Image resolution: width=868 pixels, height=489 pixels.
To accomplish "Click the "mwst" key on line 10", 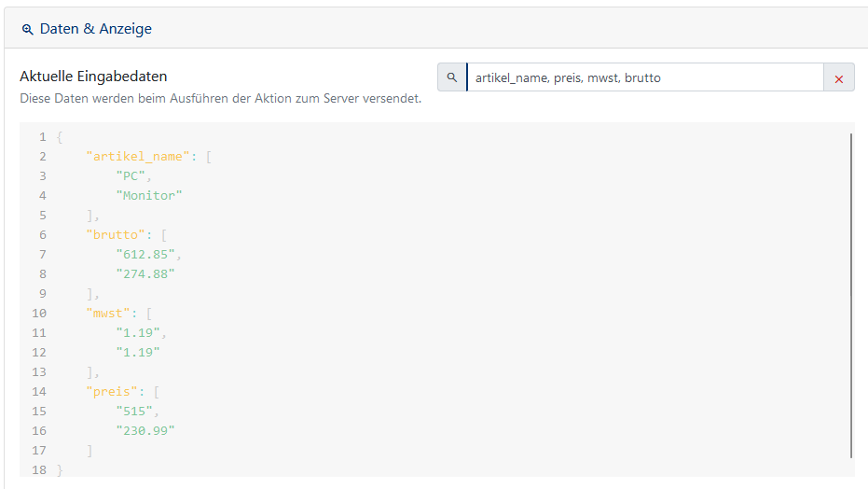I will (108, 314).
